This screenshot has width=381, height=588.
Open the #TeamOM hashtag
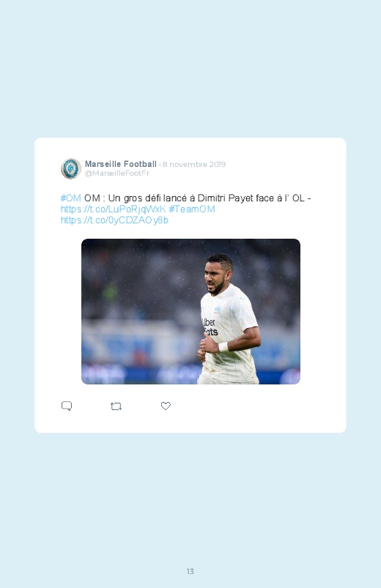(192, 209)
